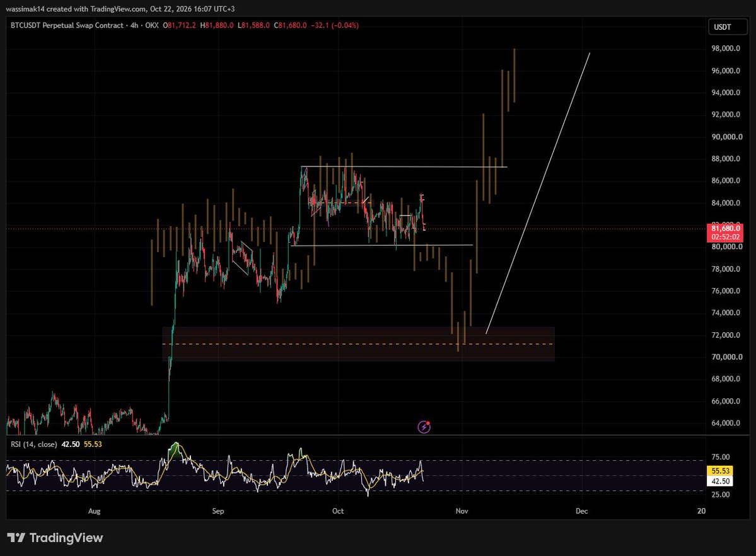Click the 02:52:02 candle countdown timer
The image size is (756, 556).
coord(726,237)
